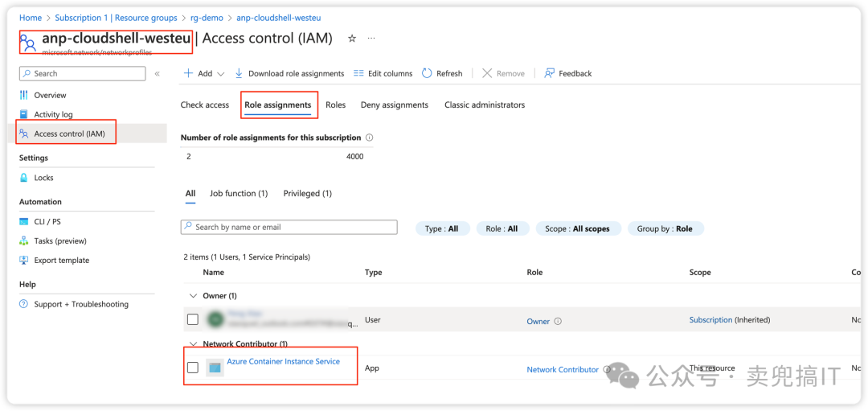Click the Type column header
The image size is (868, 411).
(374, 272)
